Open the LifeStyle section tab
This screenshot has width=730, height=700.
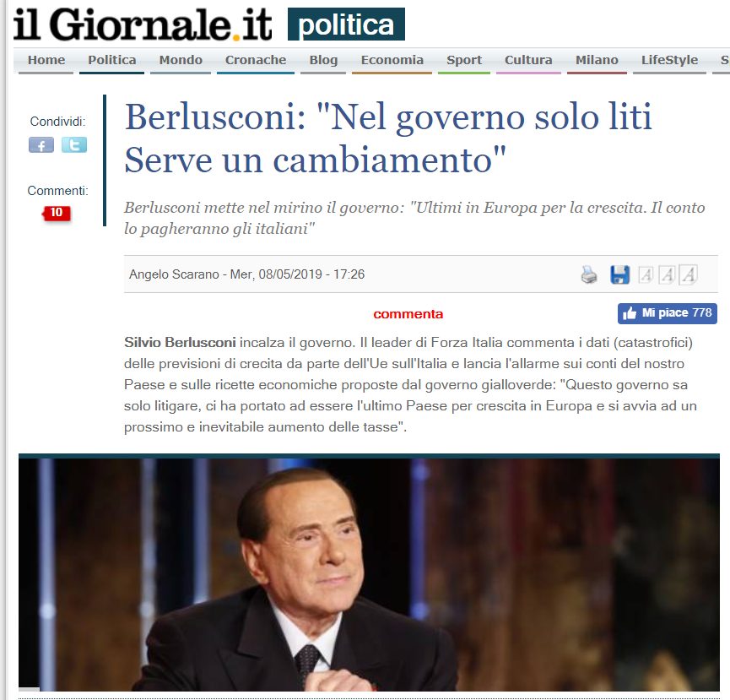(x=669, y=60)
